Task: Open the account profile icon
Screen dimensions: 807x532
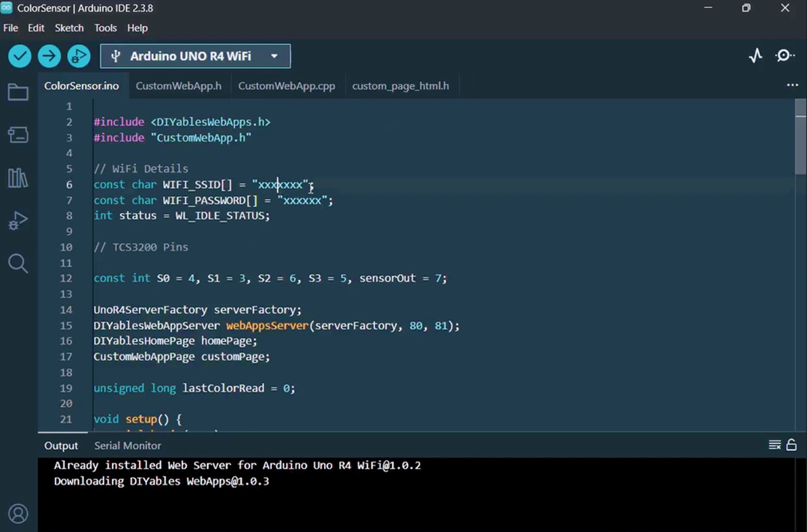Action: pos(19,514)
